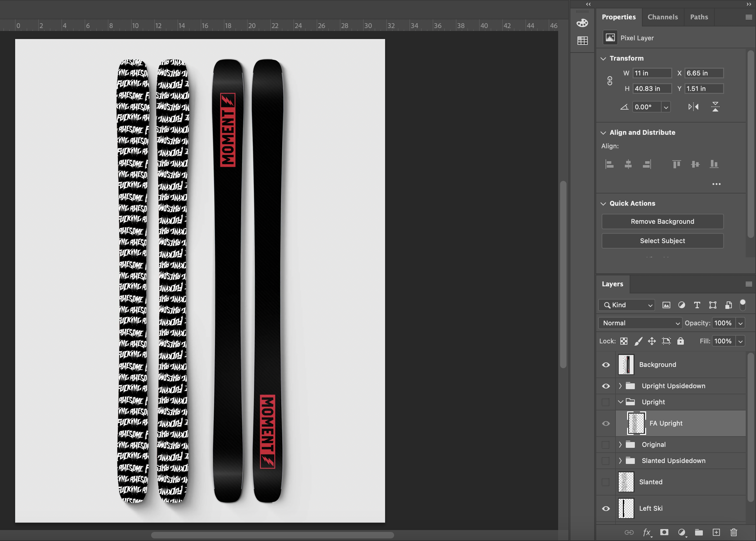Hide the Left Ski layer
The width and height of the screenshot is (756, 541).
point(606,509)
